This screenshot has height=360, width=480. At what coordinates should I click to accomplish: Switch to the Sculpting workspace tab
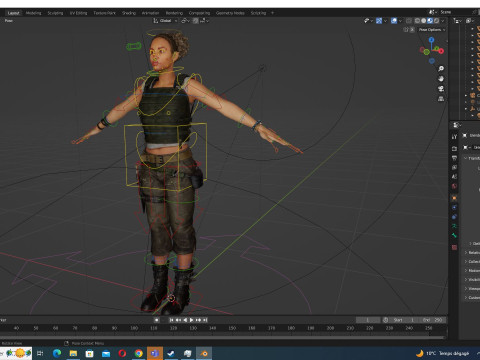click(55, 13)
